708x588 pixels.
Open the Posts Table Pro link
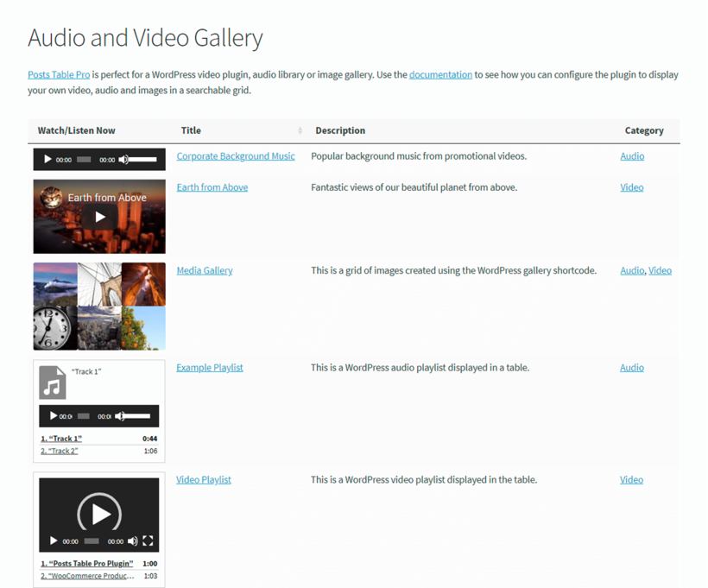coord(58,74)
